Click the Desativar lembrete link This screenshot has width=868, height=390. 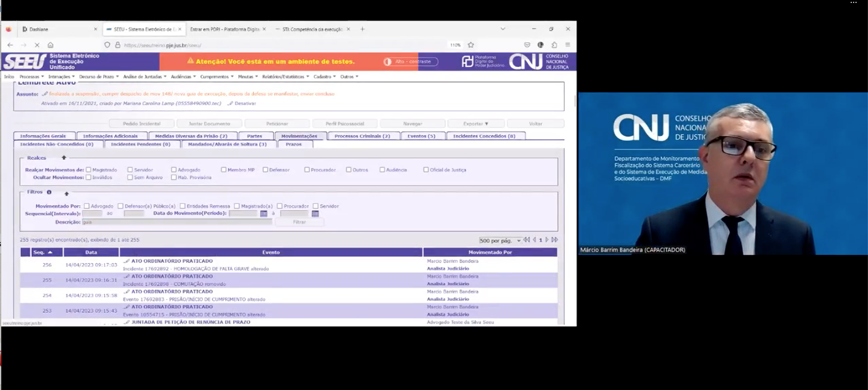[x=245, y=103]
